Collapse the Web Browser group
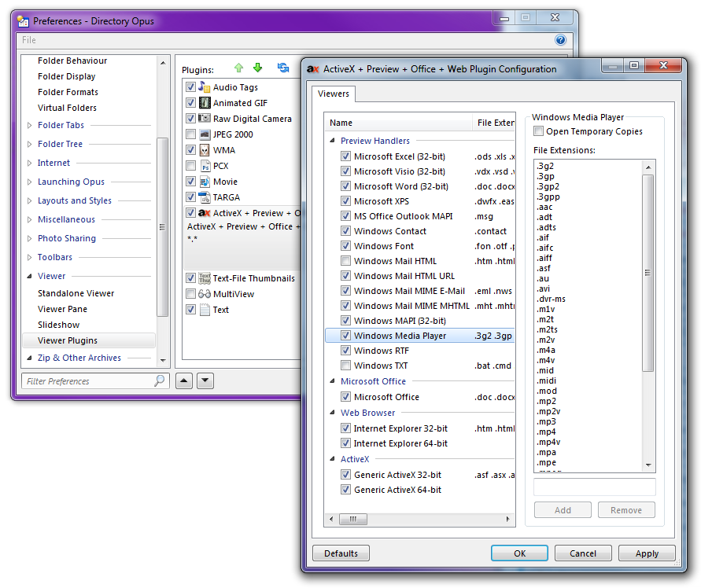This screenshot has width=701, height=588. click(x=332, y=413)
